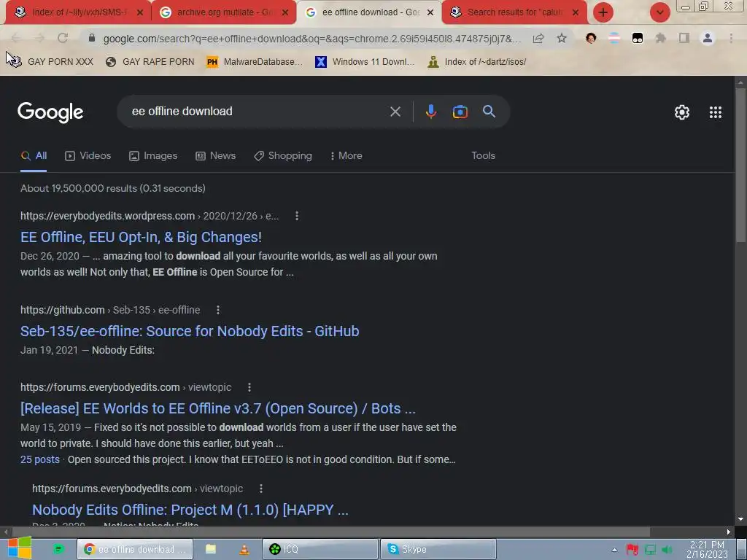747x560 pixels.
Task: Click the magnifier search button in Google box
Action: [489, 112]
